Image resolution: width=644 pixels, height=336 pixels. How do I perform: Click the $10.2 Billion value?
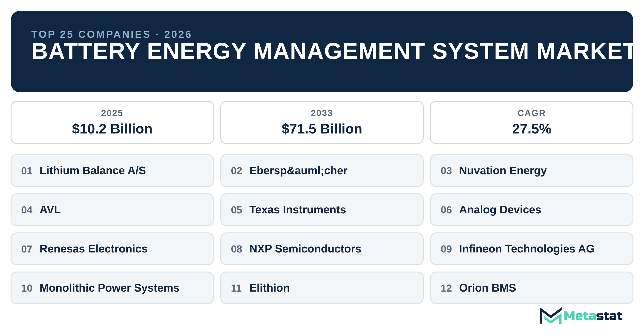click(x=112, y=129)
